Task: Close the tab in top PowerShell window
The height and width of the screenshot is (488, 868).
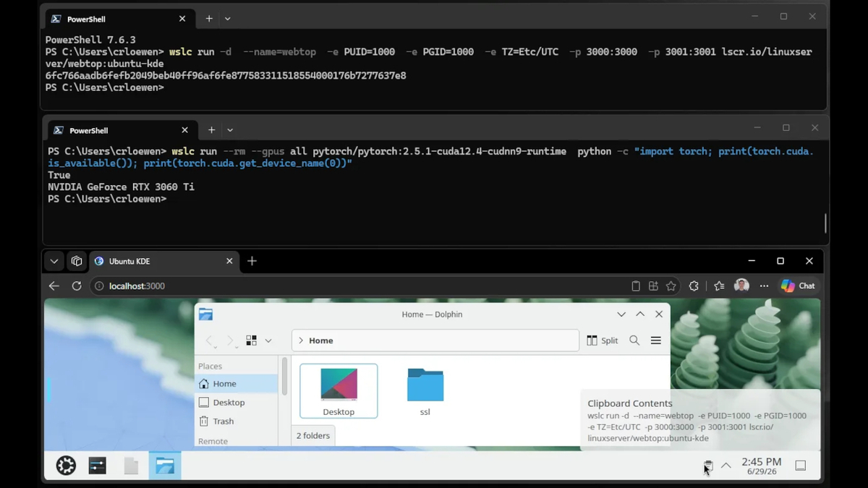Action: click(x=182, y=20)
